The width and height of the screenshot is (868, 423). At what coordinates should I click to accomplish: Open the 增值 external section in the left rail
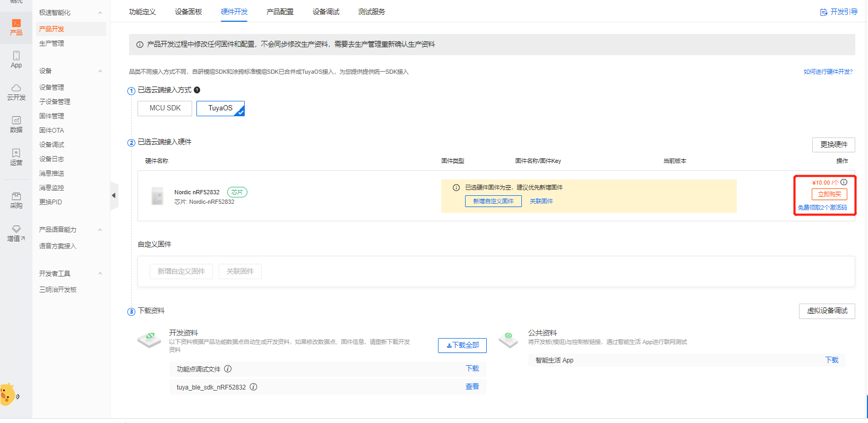(x=16, y=234)
